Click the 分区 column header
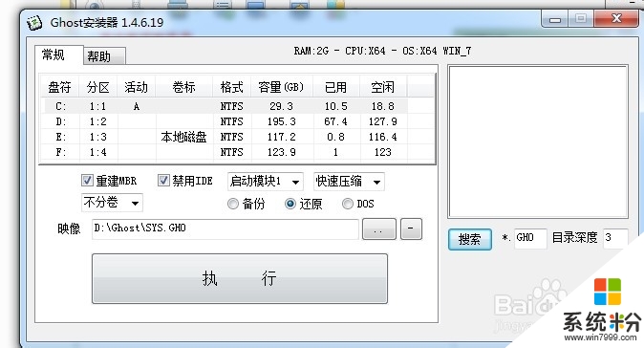 [x=98, y=87]
